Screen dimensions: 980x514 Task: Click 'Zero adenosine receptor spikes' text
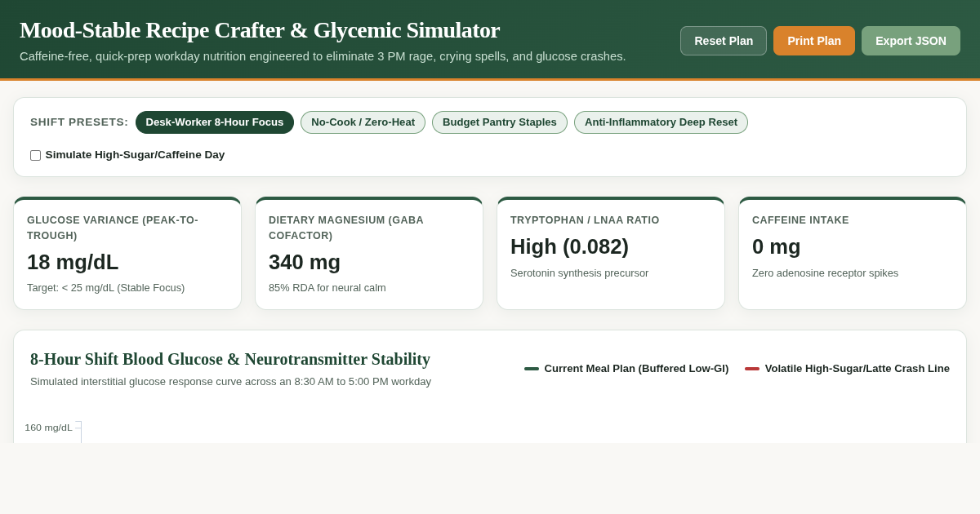click(825, 273)
